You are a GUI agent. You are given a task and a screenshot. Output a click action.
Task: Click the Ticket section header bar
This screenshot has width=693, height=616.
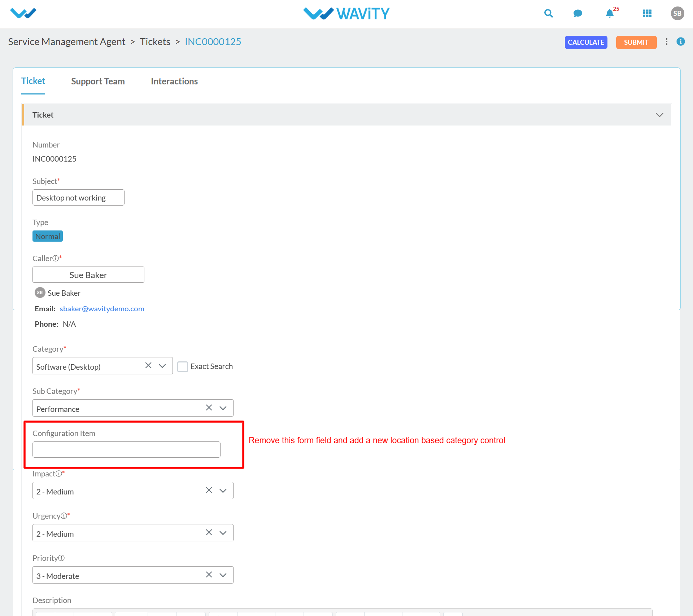(346, 115)
